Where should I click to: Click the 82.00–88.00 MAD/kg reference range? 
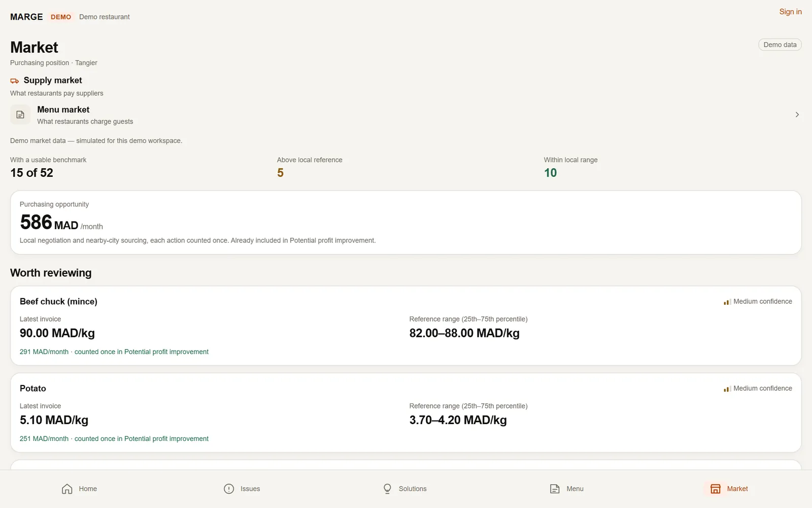(464, 333)
